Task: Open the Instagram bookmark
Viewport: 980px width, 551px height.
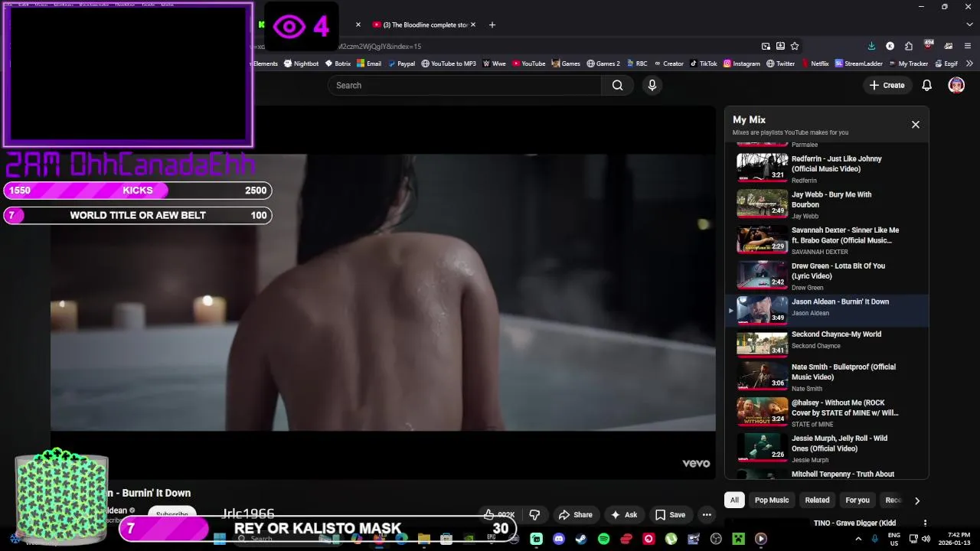Action: coord(742,64)
